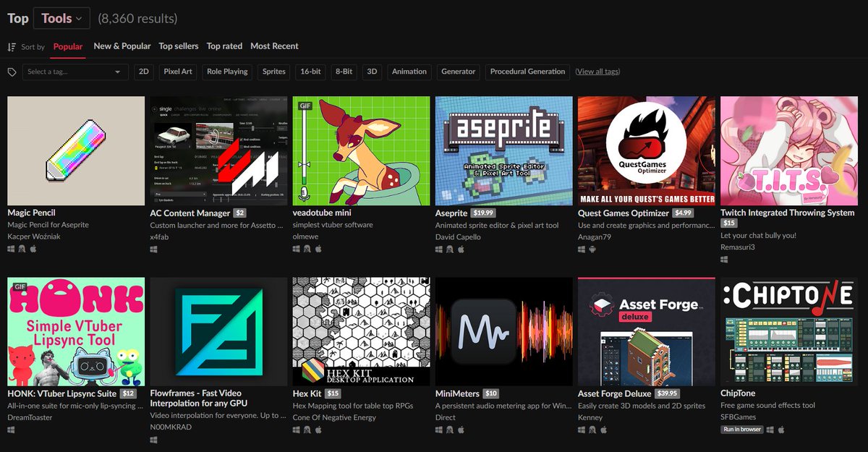Open author David Capello's profile
The height and width of the screenshot is (452, 868).
(458, 237)
